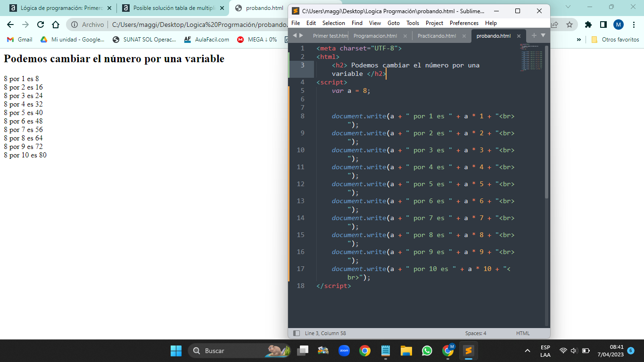Open WhatsApp from taskbar
The width and height of the screenshot is (644, 362).
click(427, 351)
